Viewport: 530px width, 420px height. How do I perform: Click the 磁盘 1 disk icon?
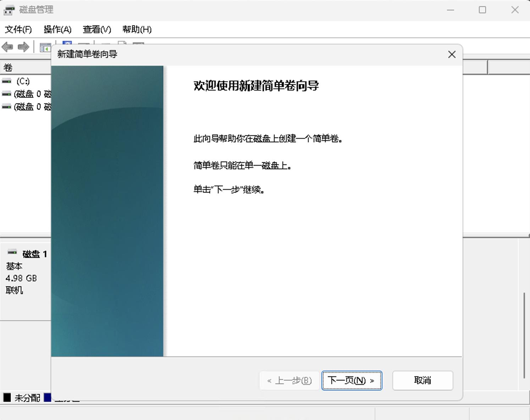(12, 253)
